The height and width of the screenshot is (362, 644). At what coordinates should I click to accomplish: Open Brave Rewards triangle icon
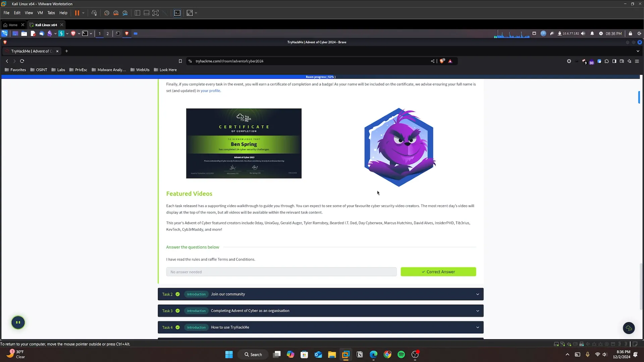click(x=450, y=61)
